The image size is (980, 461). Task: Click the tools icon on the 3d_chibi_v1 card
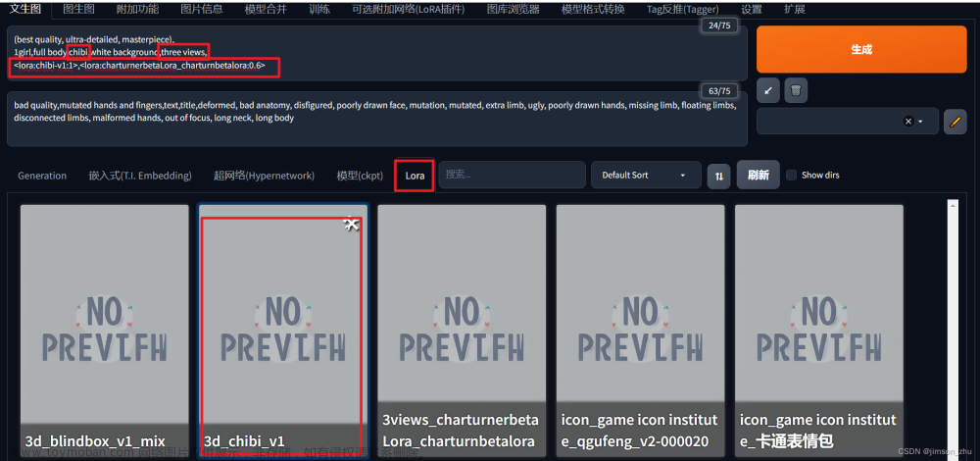352,224
